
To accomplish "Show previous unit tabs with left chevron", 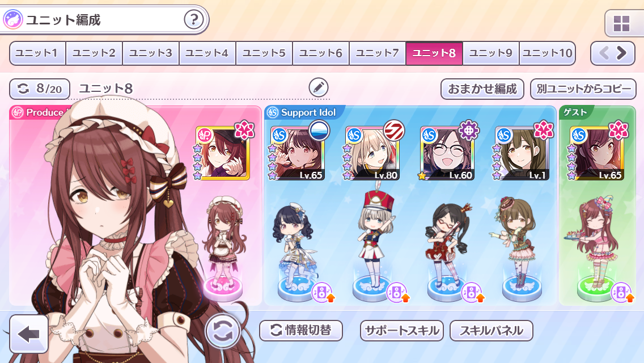I will (604, 53).
